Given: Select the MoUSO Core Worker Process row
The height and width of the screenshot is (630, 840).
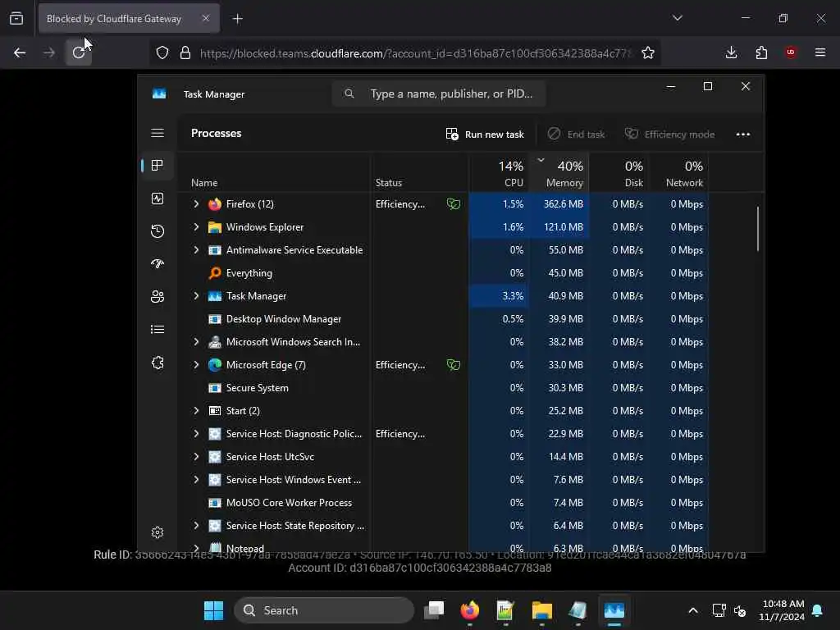Looking at the screenshot, I should click(443, 503).
